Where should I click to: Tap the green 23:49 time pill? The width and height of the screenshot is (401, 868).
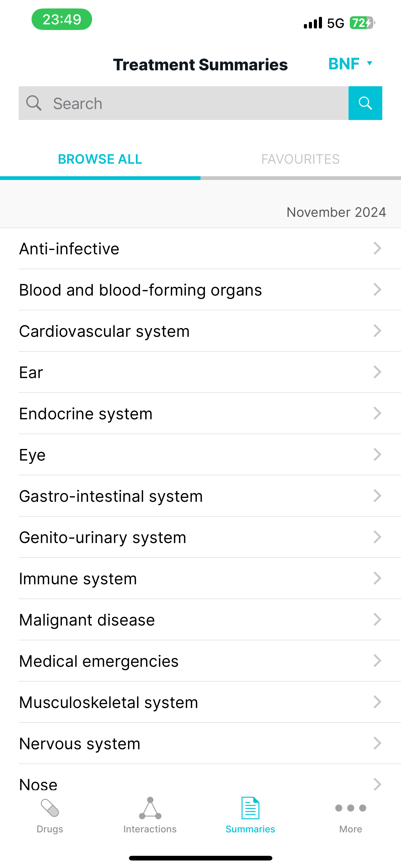pos(62,19)
